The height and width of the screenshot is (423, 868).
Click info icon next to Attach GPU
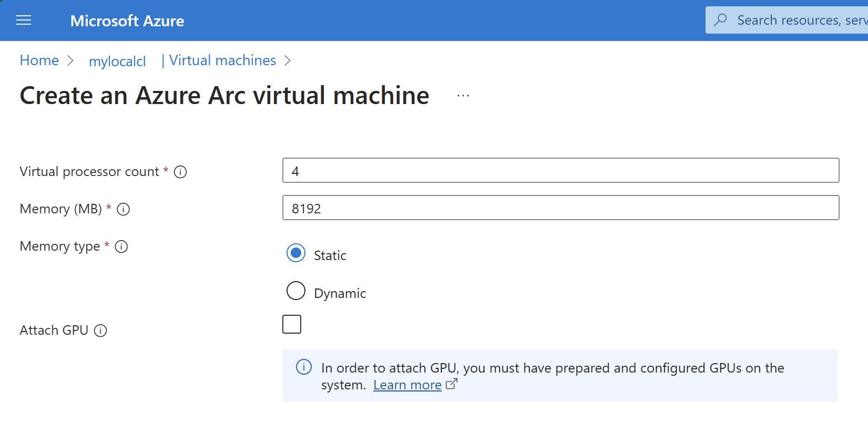click(100, 331)
